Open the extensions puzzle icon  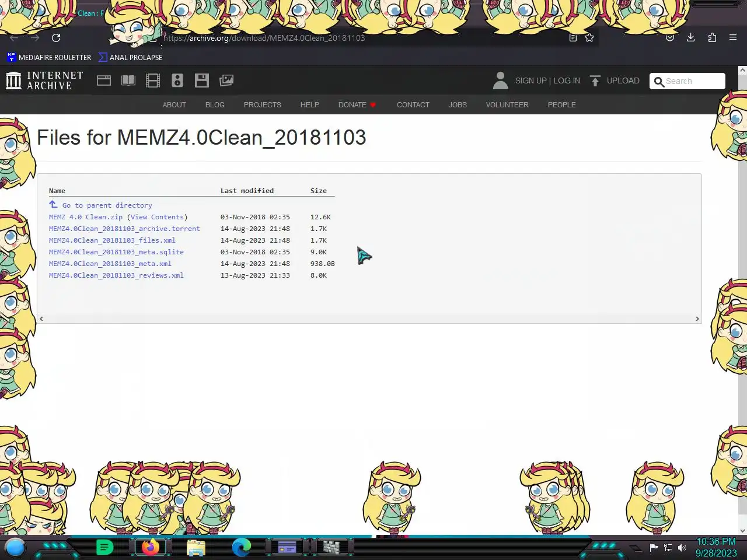coord(712,38)
